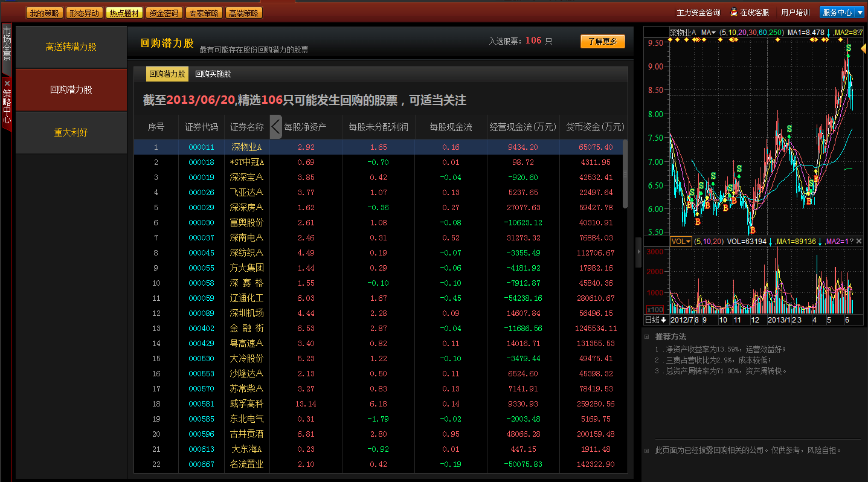Click the 2013/1 label on the time axis
The width and height of the screenshot is (868, 482).
779,320
